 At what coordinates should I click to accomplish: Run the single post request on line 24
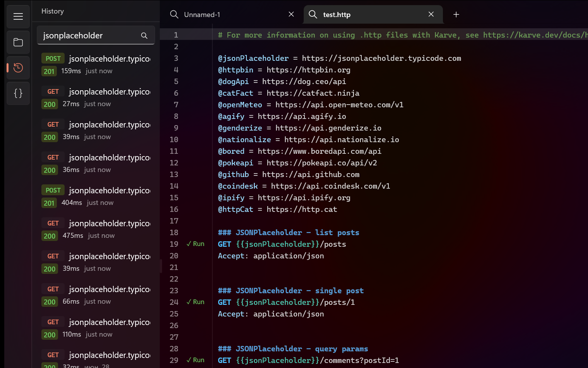(195, 302)
